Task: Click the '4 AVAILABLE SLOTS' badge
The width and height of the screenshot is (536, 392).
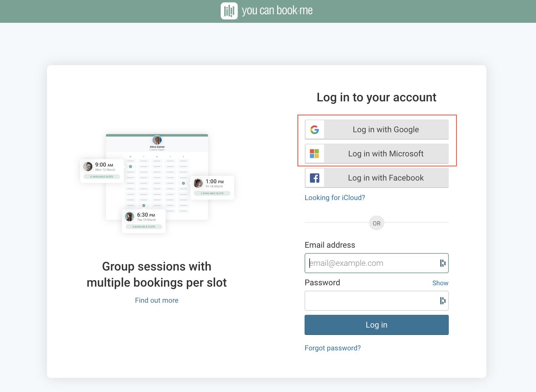Action: 144,227
